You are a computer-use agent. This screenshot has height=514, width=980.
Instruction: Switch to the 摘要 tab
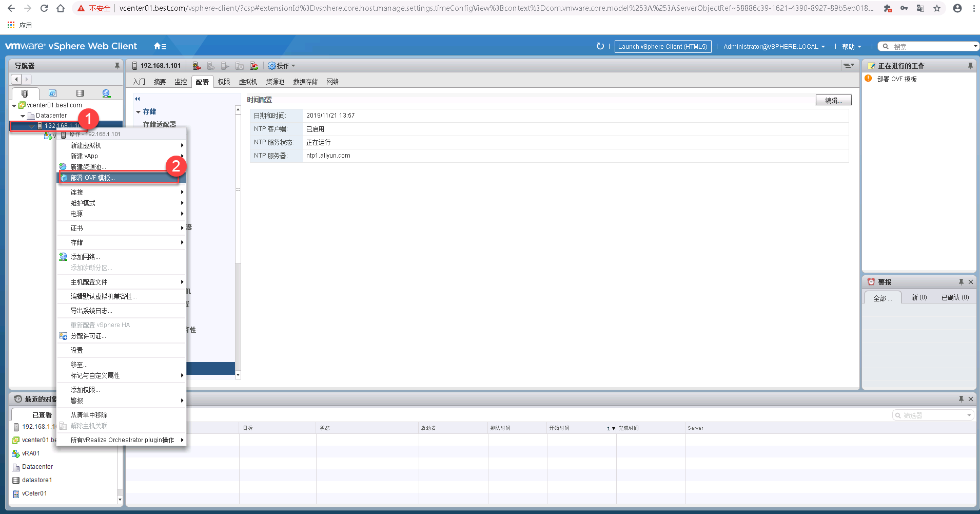(x=160, y=82)
